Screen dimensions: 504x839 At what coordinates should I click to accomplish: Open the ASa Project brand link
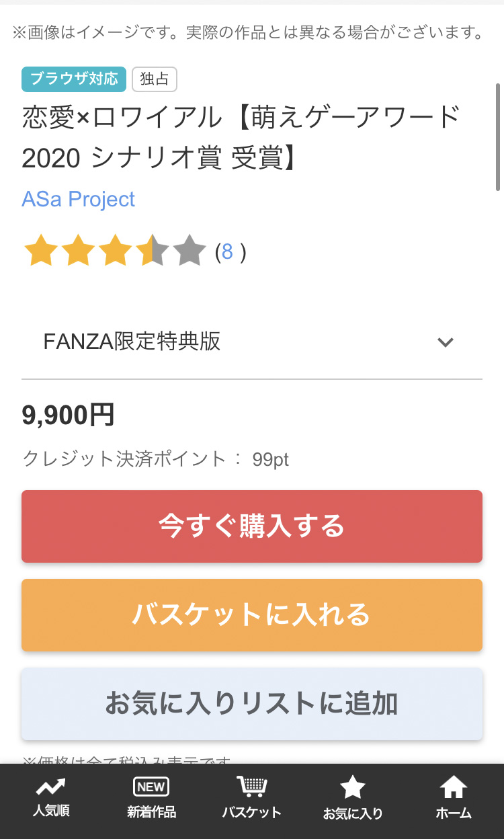tap(79, 199)
